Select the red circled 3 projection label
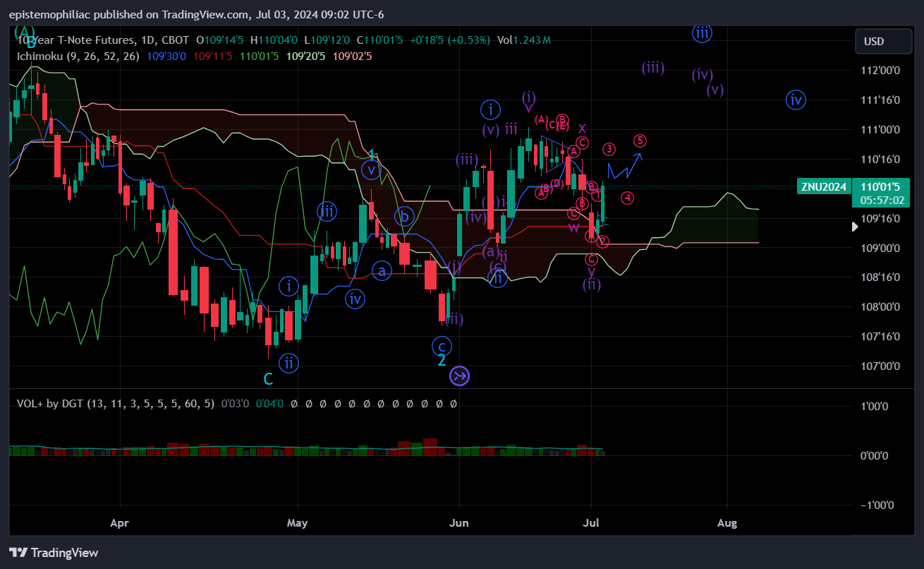 [609, 149]
